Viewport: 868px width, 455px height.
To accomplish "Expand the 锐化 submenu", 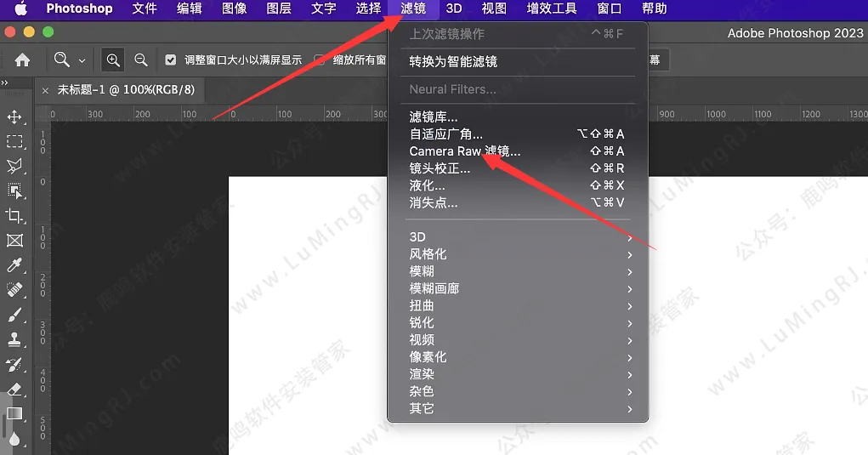I will (x=518, y=322).
